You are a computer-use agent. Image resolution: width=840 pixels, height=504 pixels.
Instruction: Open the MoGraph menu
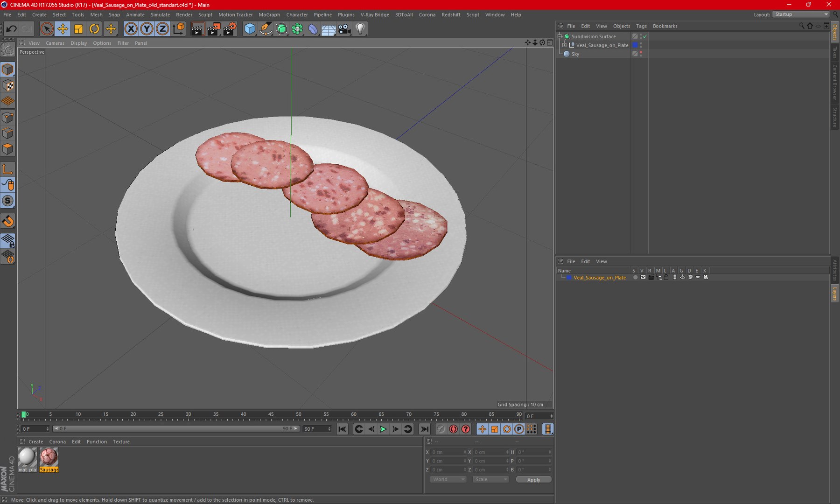(269, 14)
